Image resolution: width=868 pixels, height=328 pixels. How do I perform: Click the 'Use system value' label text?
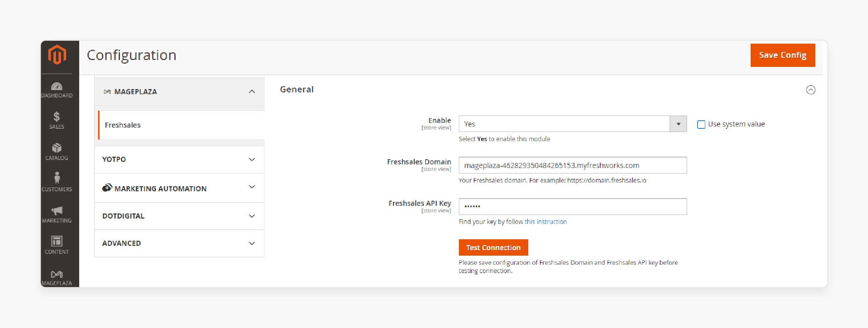click(736, 124)
